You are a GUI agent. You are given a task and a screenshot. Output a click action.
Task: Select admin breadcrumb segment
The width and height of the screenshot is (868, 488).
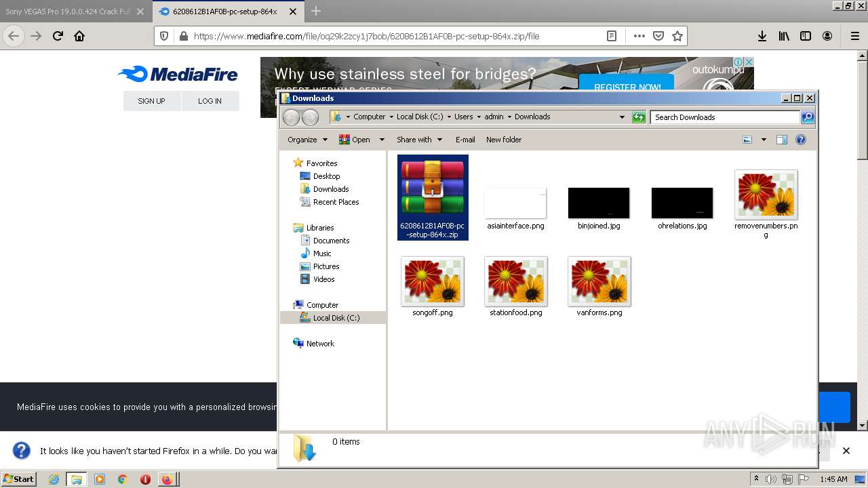coord(494,117)
